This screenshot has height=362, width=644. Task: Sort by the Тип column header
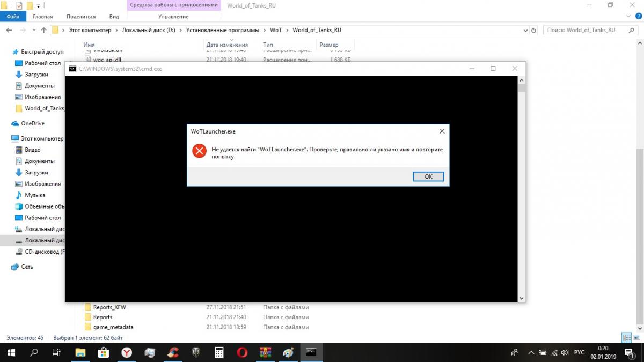tap(268, 45)
